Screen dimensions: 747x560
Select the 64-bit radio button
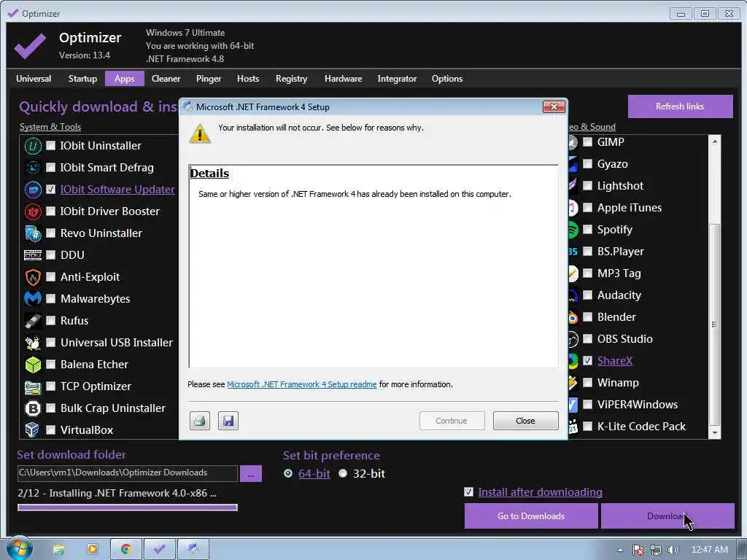point(288,474)
